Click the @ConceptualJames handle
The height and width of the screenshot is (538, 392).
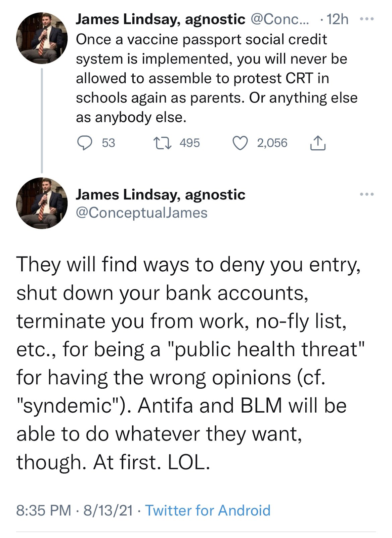click(141, 213)
